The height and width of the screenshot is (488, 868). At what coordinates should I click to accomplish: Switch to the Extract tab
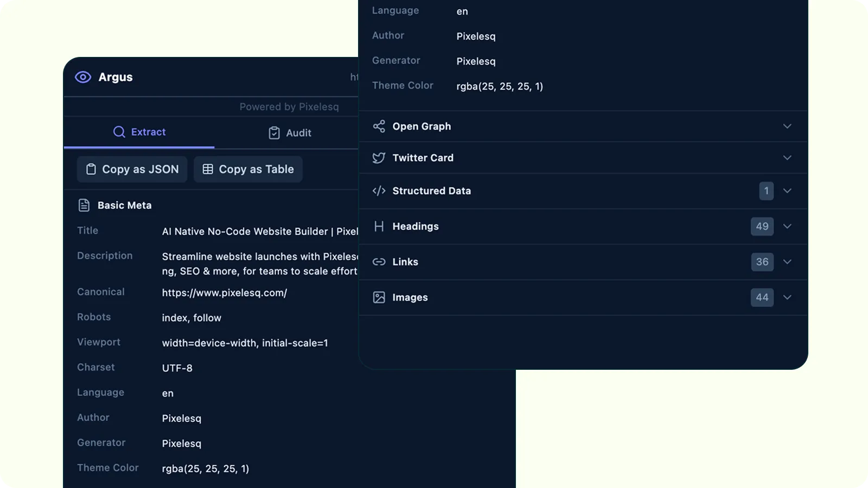tap(139, 132)
